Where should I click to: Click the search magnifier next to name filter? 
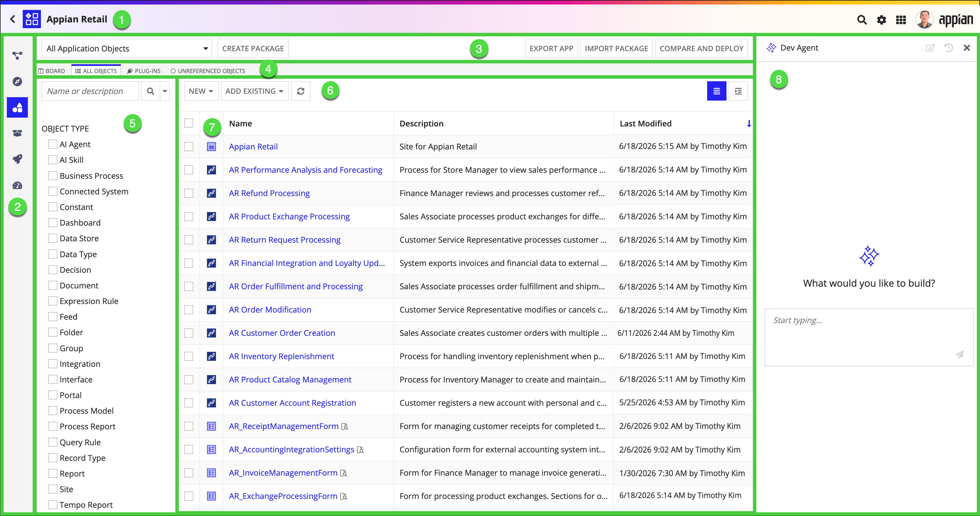point(151,91)
